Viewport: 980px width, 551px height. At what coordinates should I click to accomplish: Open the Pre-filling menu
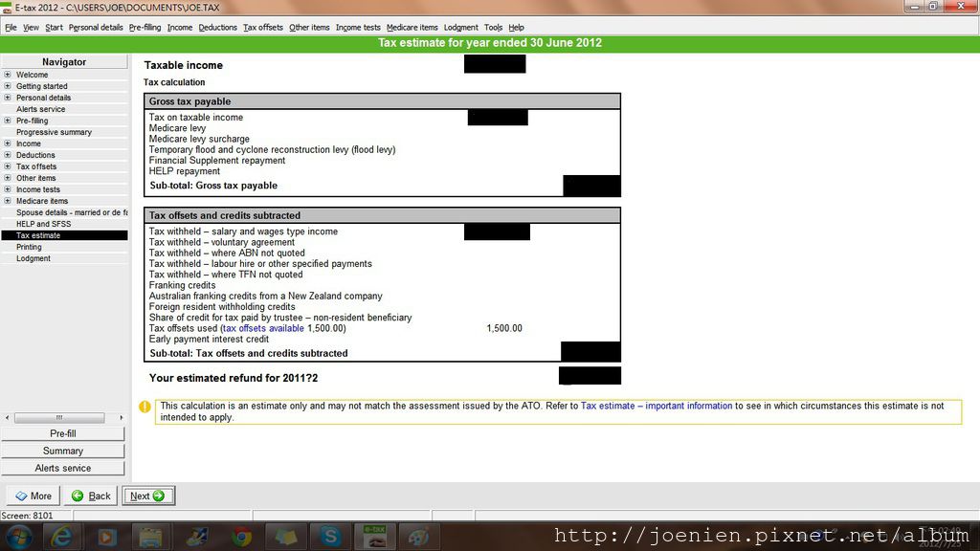point(145,28)
